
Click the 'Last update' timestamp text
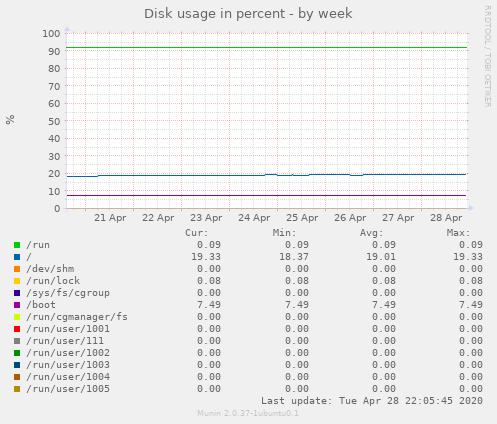tap(372, 401)
